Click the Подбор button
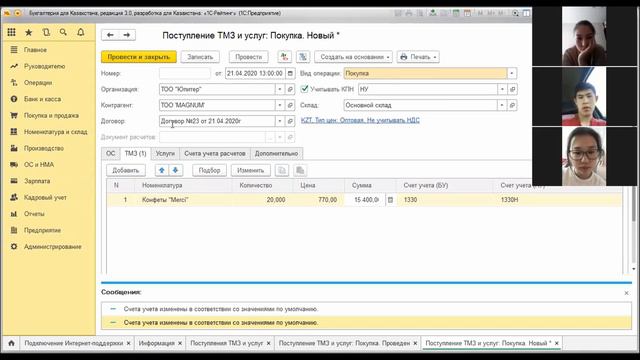Image resolution: width=640 pixels, height=360 pixels. pyautogui.click(x=209, y=170)
